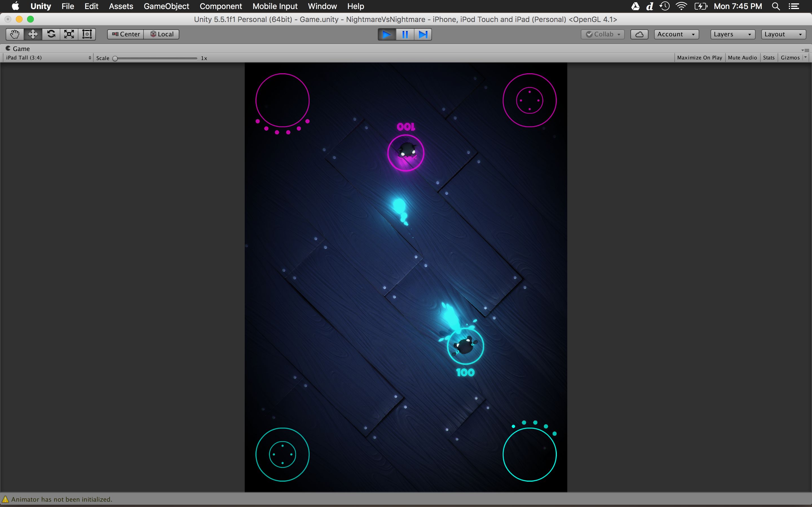Select the Scale tool
This screenshot has width=812, height=507.
pyautogui.click(x=69, y=34)
